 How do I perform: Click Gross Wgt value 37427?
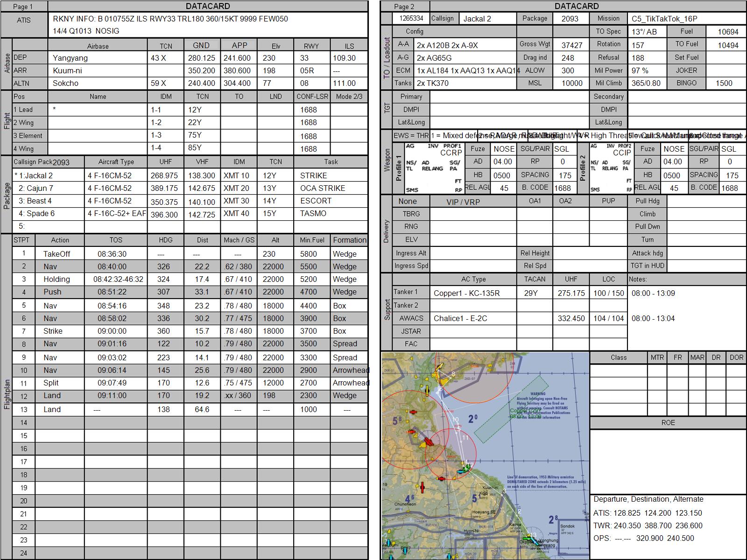pyautogui.click(x=572, y=45)
